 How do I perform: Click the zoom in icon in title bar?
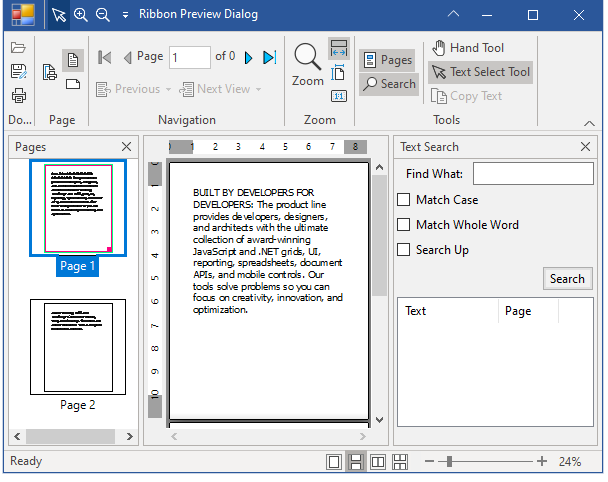pos(81,15)
